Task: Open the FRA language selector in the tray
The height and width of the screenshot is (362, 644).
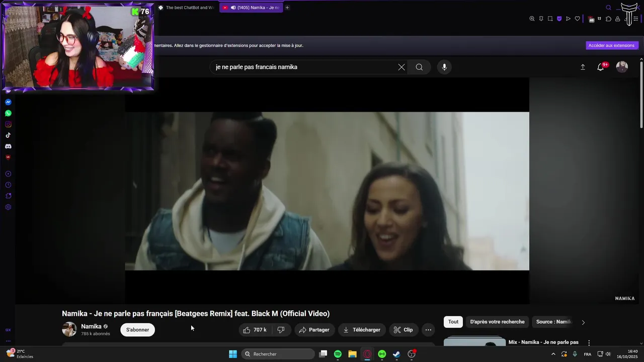Action: click(x=588, y=354)
